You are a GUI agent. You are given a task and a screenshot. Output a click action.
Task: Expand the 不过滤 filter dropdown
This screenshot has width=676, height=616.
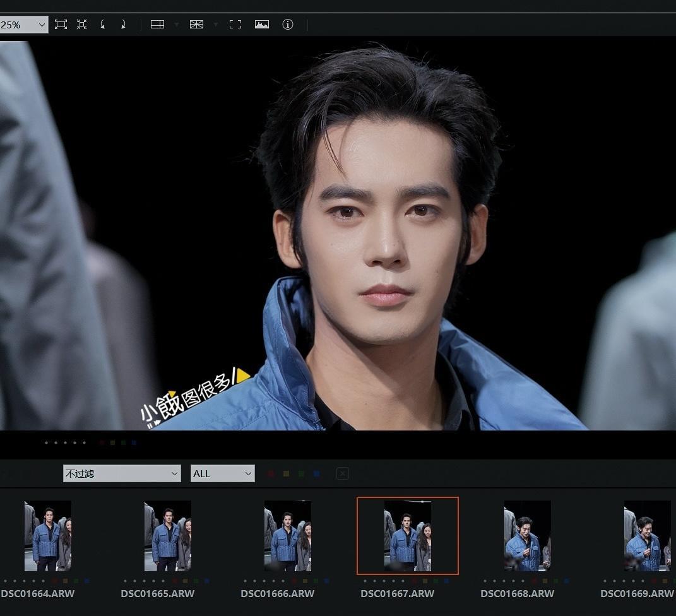coord(122,473)
